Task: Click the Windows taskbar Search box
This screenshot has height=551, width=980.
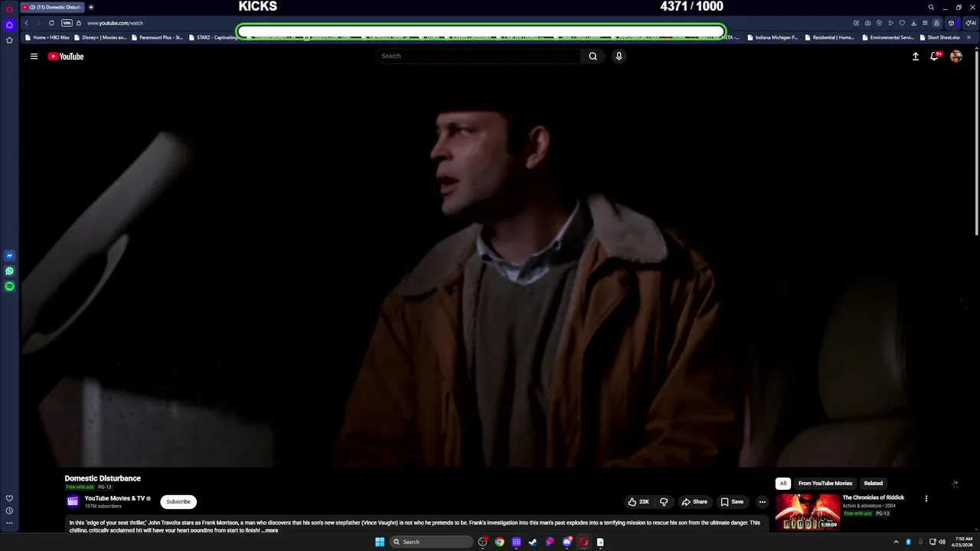Action: (x=432, y=542)
